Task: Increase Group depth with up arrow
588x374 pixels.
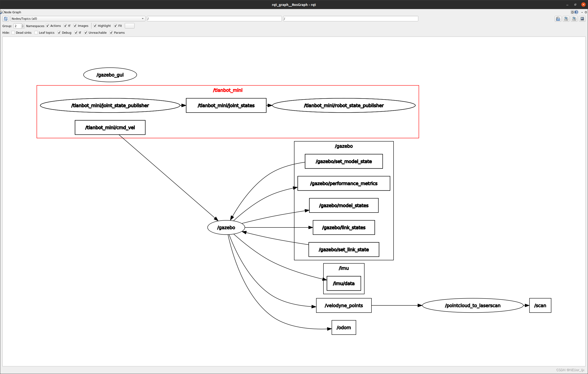Action: click(x=23, y=25)
